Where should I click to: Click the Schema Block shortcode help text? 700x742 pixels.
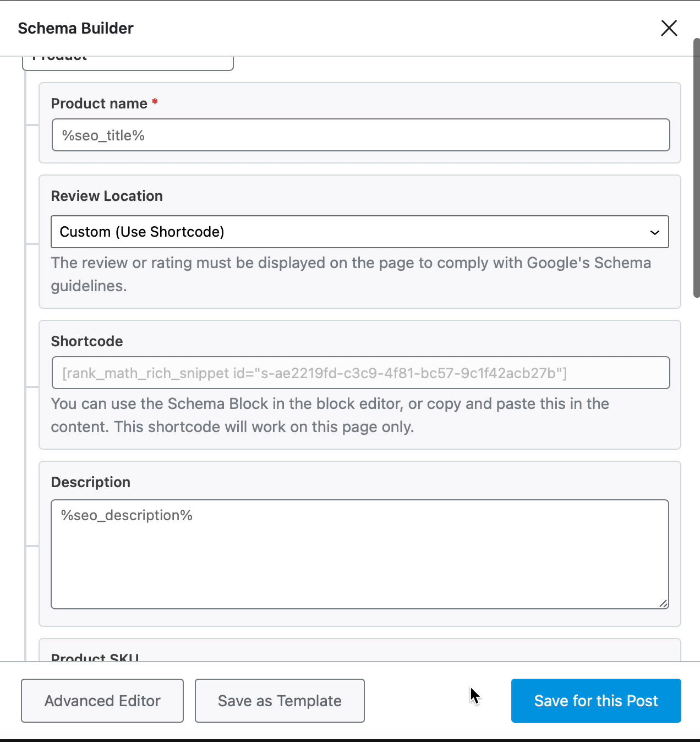click(330, 415)
